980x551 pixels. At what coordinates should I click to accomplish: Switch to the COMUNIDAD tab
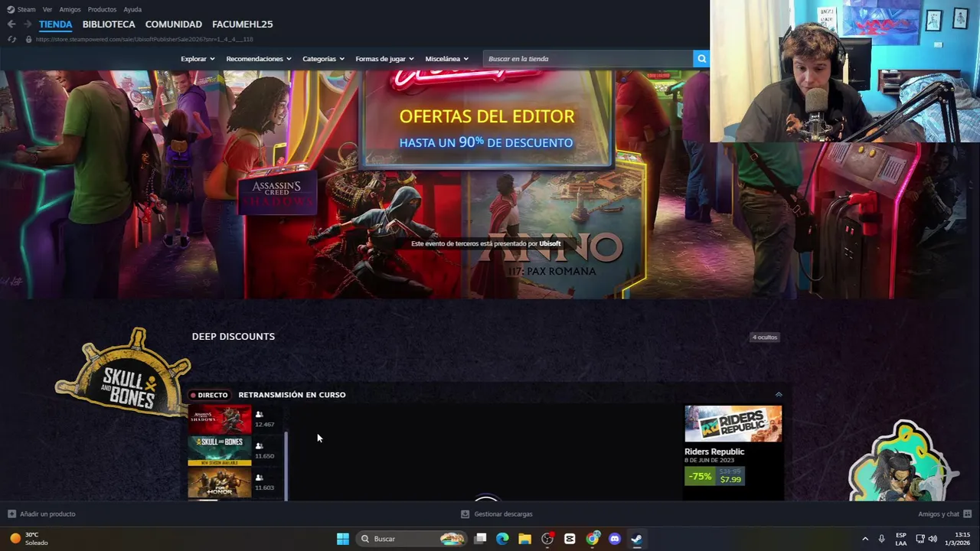click(x=174, y=24)
